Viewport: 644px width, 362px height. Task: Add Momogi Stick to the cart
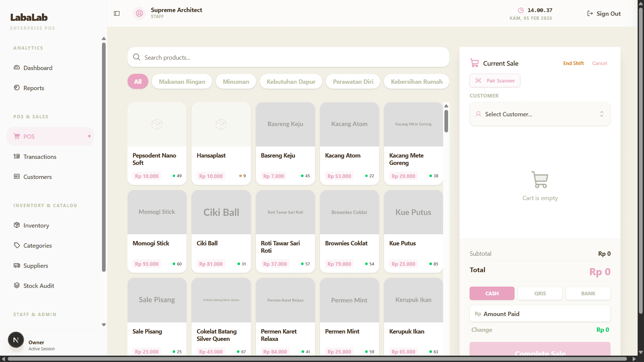pyautogui.click(x=157, y=231)
